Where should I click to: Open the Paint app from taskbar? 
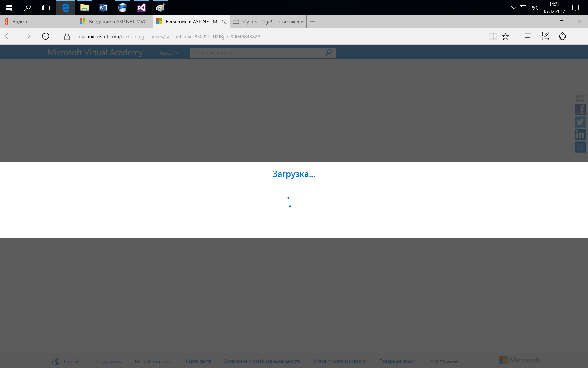pyautogui.click(x=160, y=8)
